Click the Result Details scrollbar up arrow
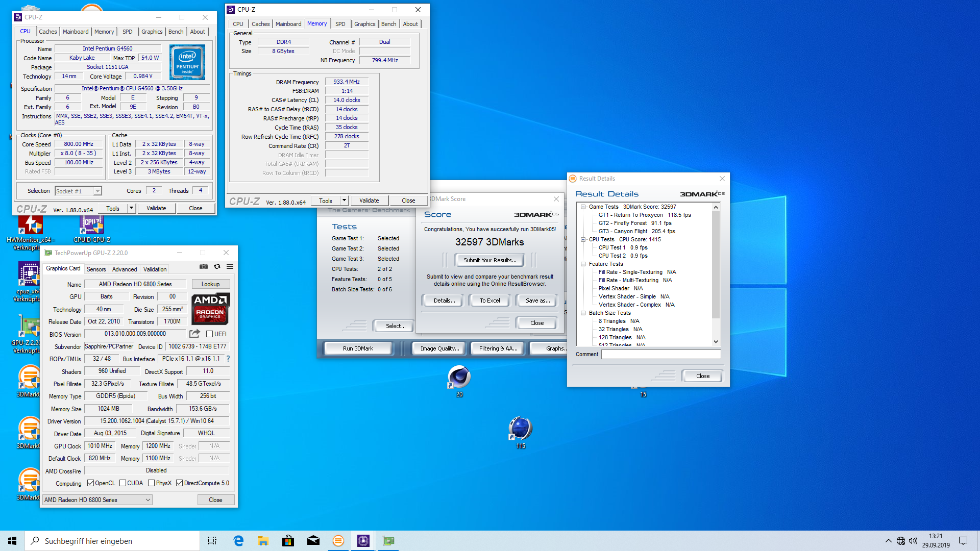980x551 pixels. pyautogui.click(x=716, y=207)
